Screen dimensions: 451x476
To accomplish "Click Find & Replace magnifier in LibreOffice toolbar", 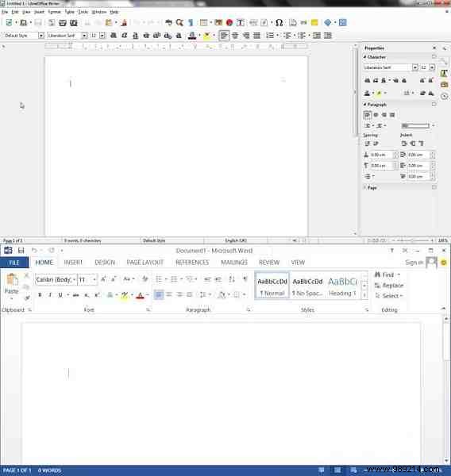I will pos(179,23).
